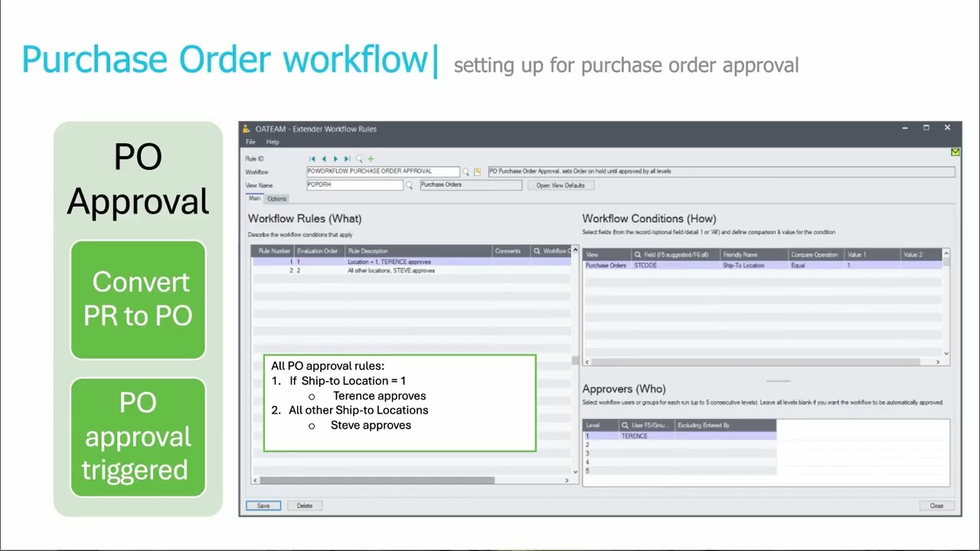Screen dimensions: 980x551
Task: Click the Comments column header
Action: (511, 251)
